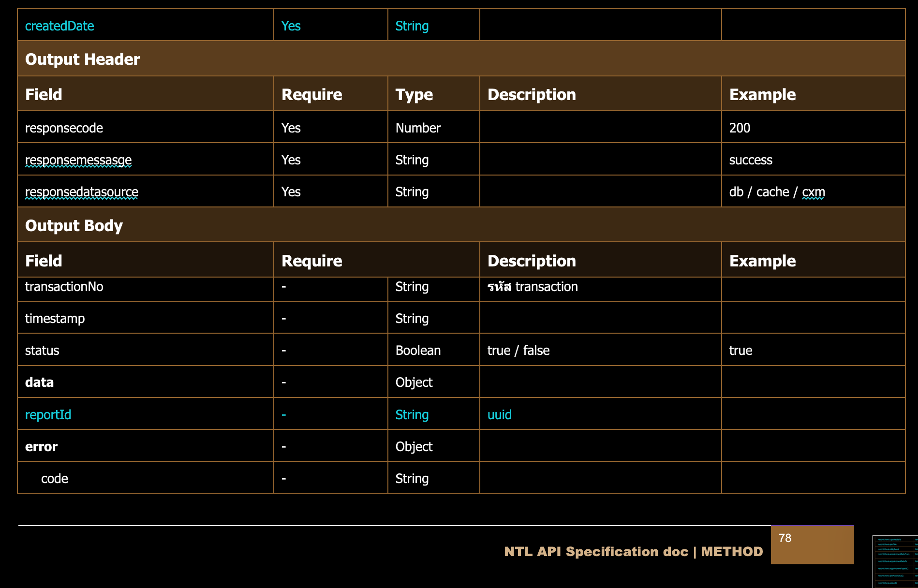The height and width of the screenshot is (588, 918).
Task: Click the page number 78 box
Action: click(812, 544)
